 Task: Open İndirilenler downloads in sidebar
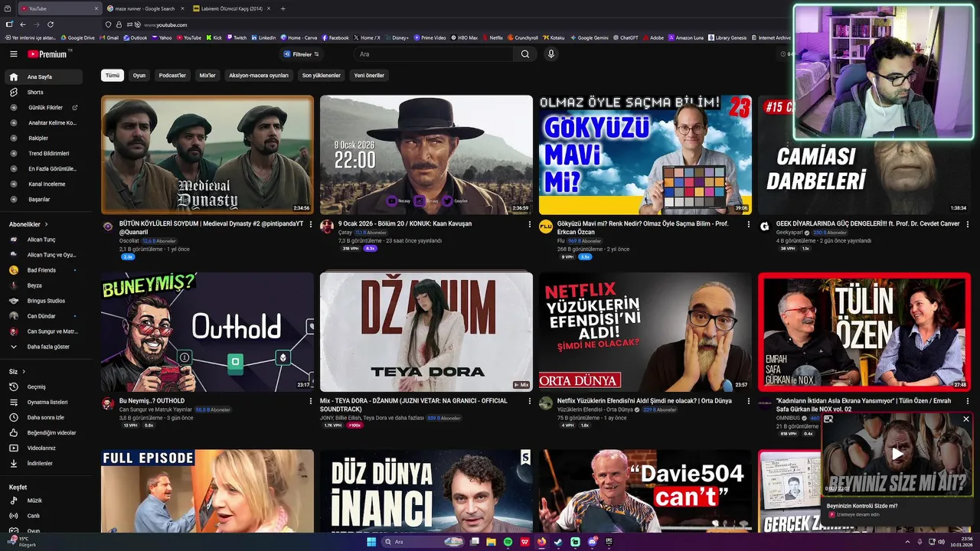click(x=44, y=463)
